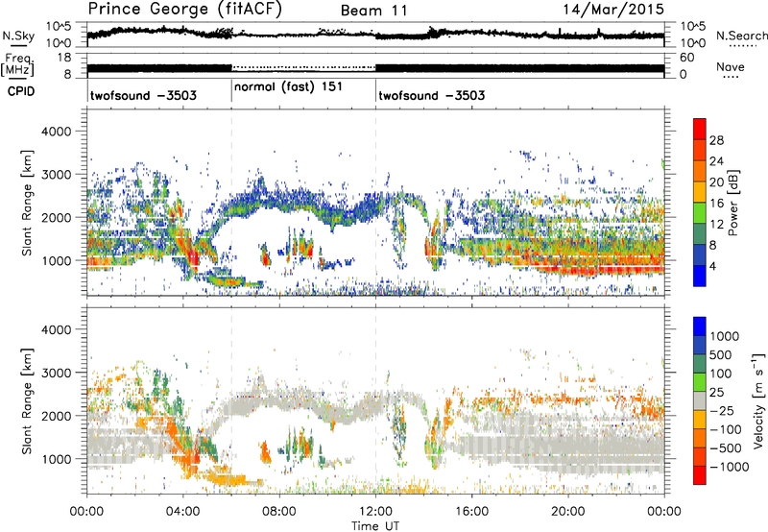The height and width of the screenshot is (532, 768).
Task: Pick the blue bottom segment of power colorbar
Action: [x=700, y=276]
